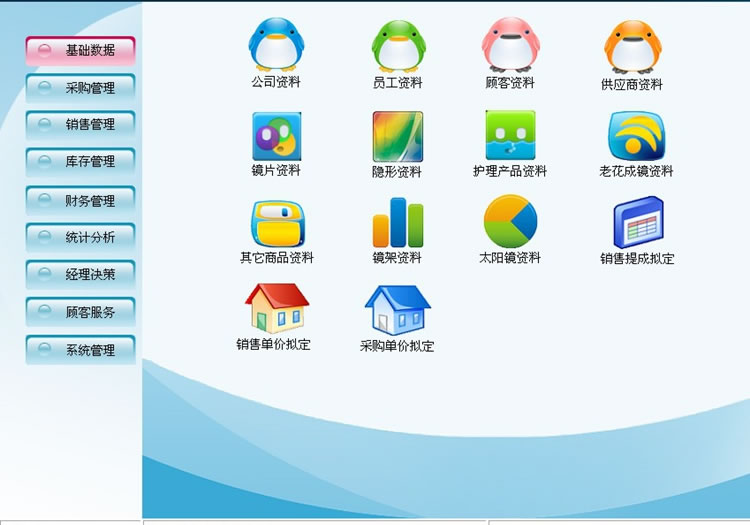Viewport: 750px width, 525px height.
Task: Switch to 采购管理 module
Action: tap(80, 88)
